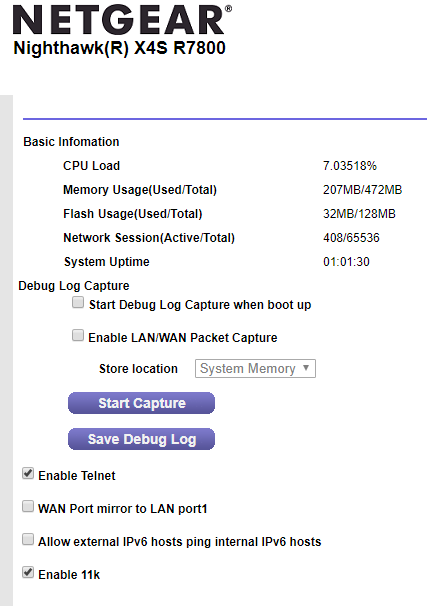Click the CPU Load label
The image size is (427, 606).
click(92, 166)
